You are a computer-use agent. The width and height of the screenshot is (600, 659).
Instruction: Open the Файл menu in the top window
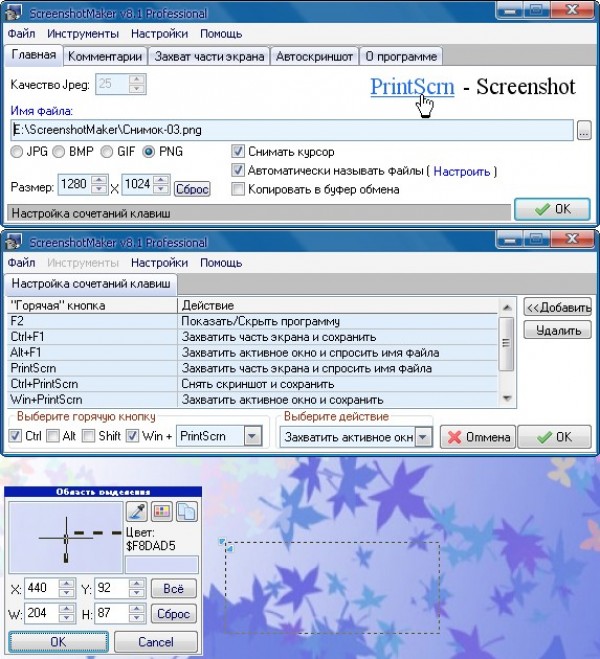[21, 33]
